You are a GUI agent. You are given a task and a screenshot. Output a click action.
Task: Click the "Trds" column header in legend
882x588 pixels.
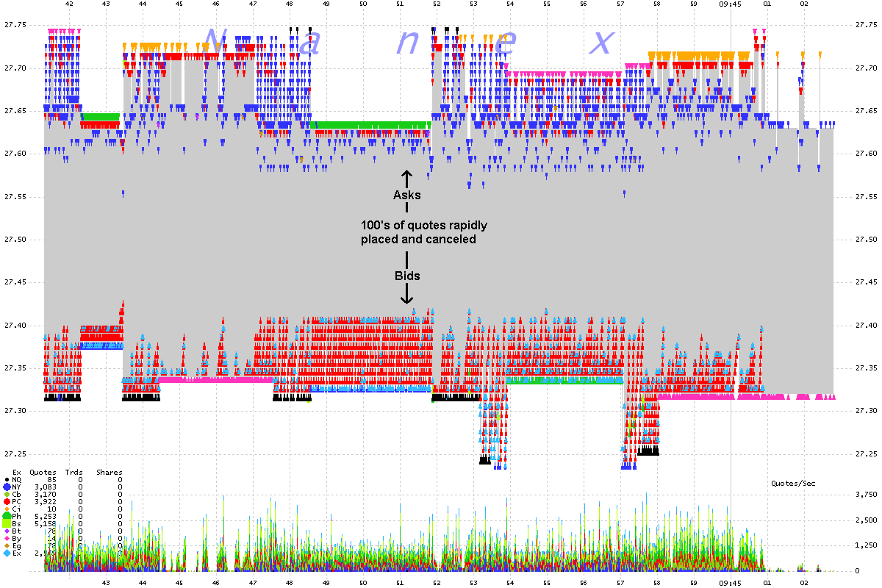pos(73,472)
